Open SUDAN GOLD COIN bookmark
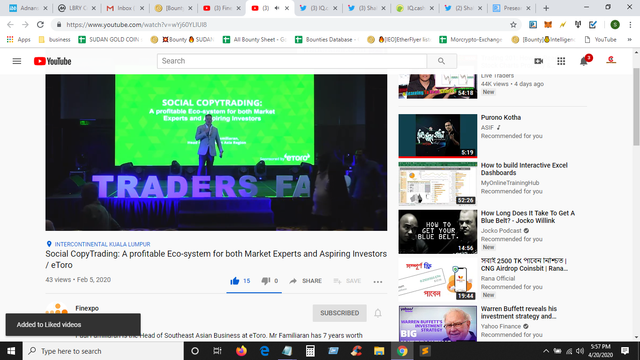This screenshot has width=640, height=360. pyautogui.click(x=110, y=40)
